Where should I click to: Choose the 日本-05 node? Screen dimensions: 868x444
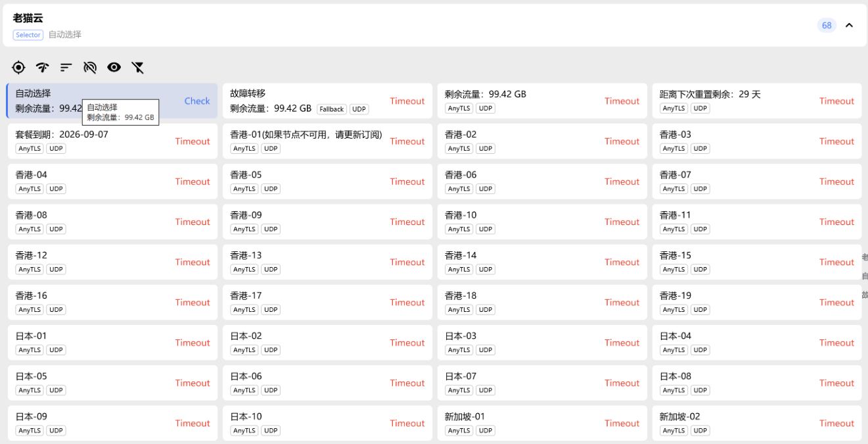[112, 383]
